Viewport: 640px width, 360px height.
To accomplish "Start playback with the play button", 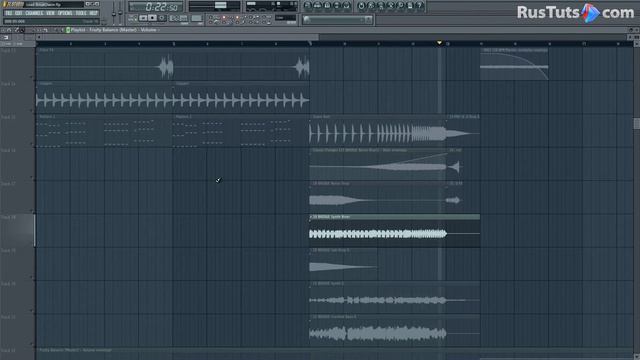I will click(x=143, y=18).
